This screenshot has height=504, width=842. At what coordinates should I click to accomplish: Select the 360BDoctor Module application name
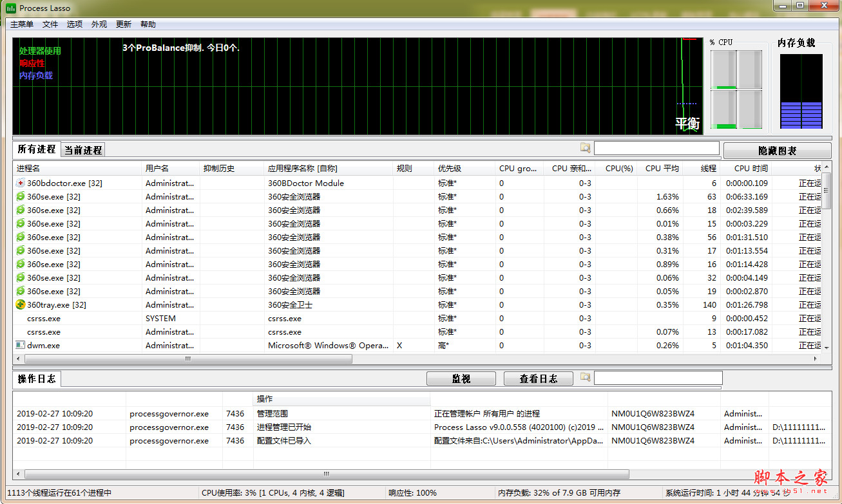tap(306, 183)
